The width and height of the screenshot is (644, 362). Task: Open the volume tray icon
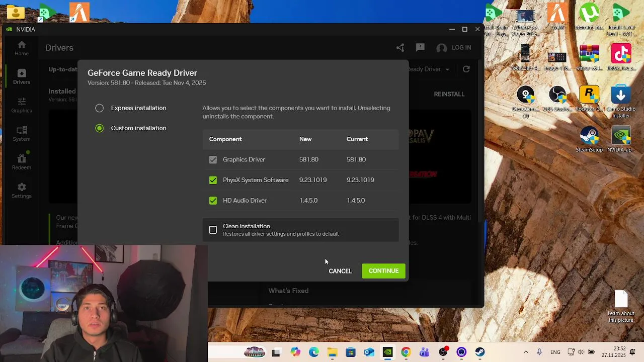[x=581, y=352]
